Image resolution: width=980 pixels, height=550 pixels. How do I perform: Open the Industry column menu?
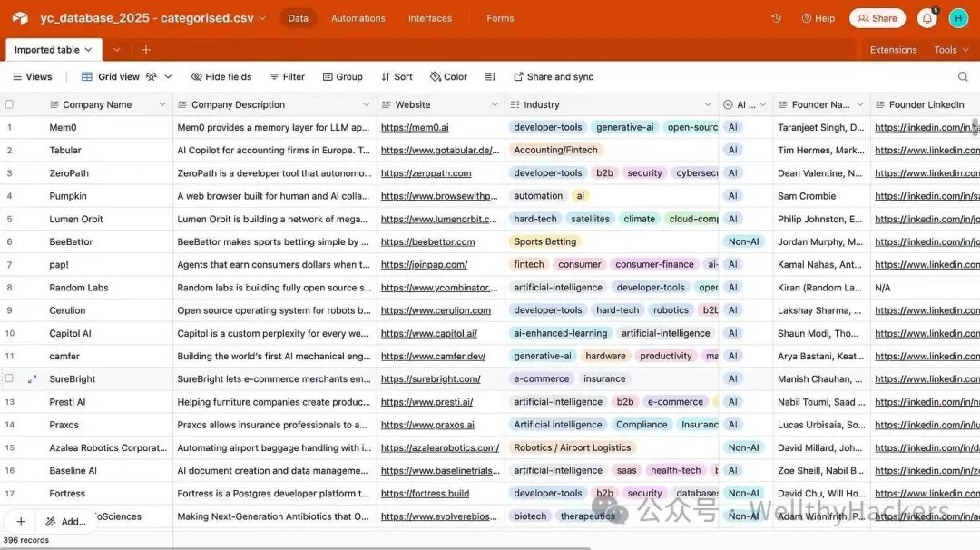point(708,104)
